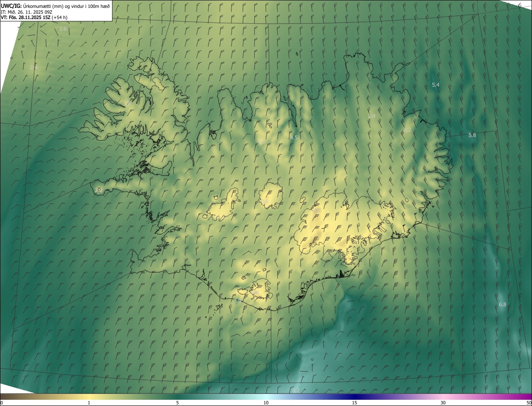532x406 pixels.
Task: Click the color scale tick labeled 5
Action: [x=177, y=403]
